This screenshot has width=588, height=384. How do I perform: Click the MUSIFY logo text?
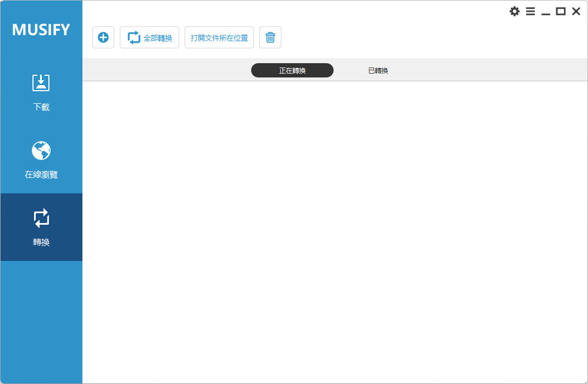click(41, 30)
